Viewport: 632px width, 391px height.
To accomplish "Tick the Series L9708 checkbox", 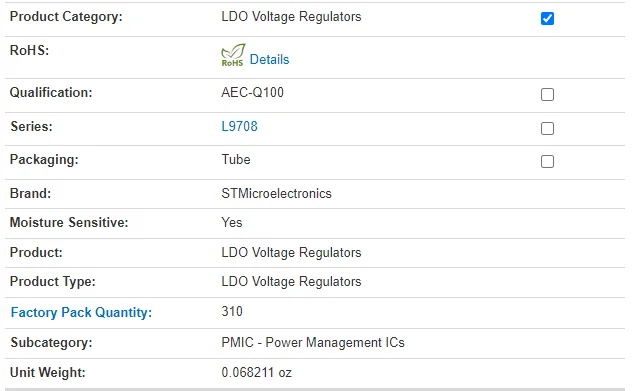I will point(547,128).
